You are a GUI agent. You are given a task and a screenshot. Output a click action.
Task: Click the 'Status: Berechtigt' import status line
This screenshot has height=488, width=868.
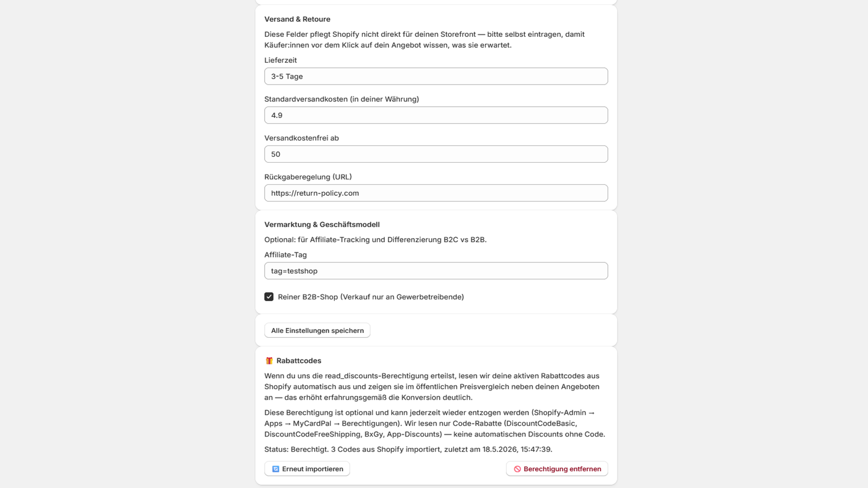click(x=408, y=450)
